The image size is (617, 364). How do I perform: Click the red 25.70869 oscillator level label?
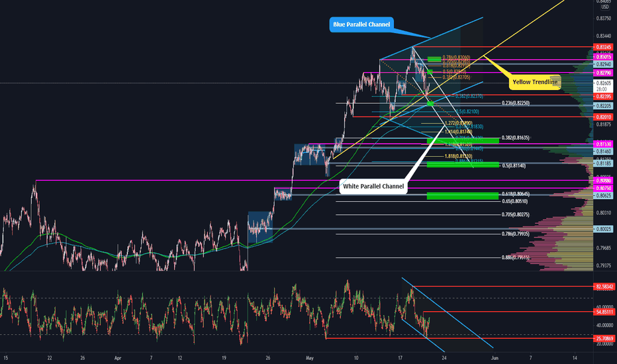pos(604,338)
